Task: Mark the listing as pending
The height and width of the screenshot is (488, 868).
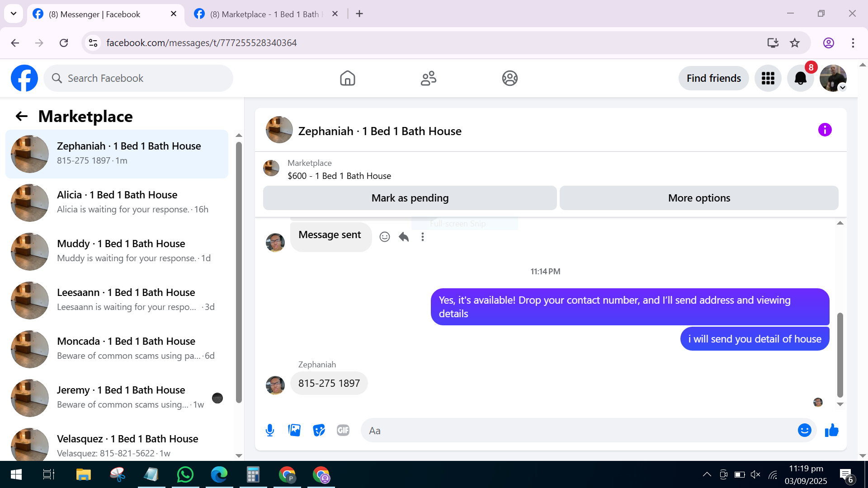Action: (x=410, y=198)
